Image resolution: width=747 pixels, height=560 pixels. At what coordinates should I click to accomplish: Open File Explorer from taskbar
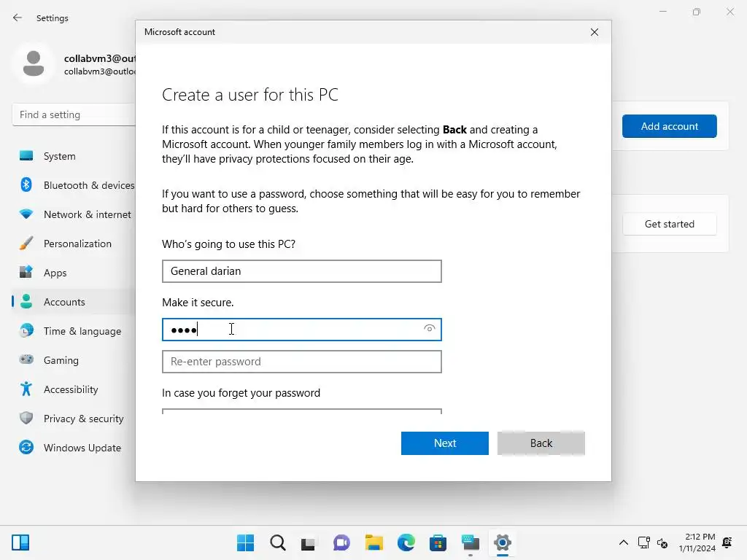(374, 542)
